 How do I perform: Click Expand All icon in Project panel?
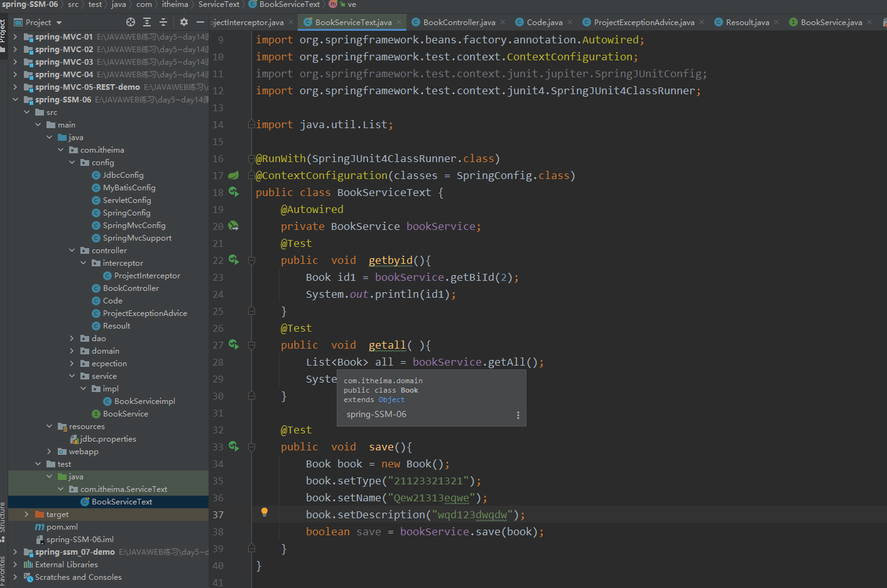point(147,22)
